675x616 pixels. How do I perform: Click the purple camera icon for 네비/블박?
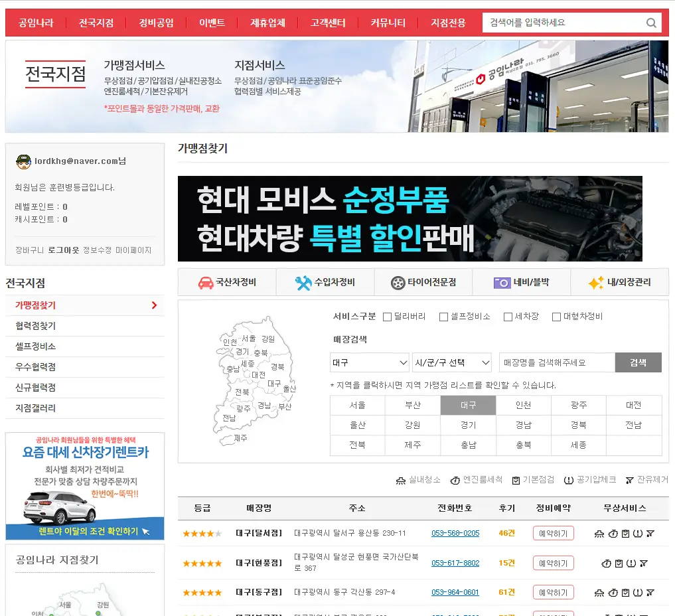(x=502, y=283)
